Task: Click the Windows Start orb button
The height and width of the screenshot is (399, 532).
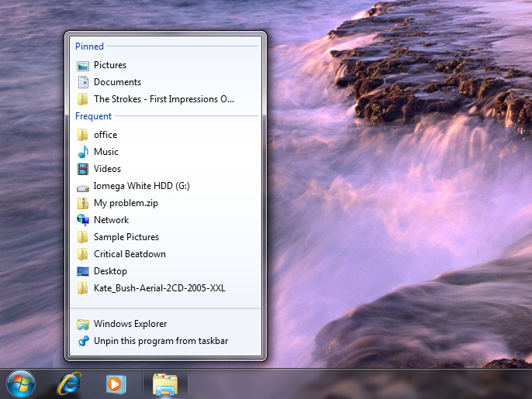Action: pos(21,384)
